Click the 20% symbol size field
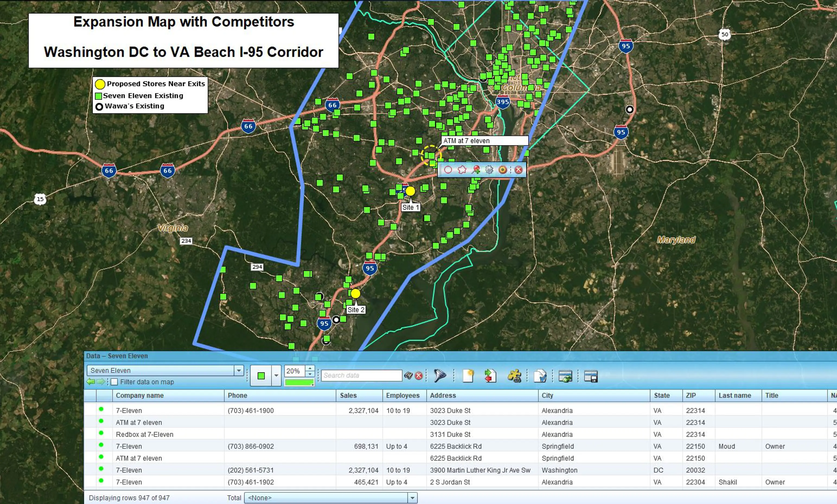This screenshot has width=837, height=504. click(295, 371)
